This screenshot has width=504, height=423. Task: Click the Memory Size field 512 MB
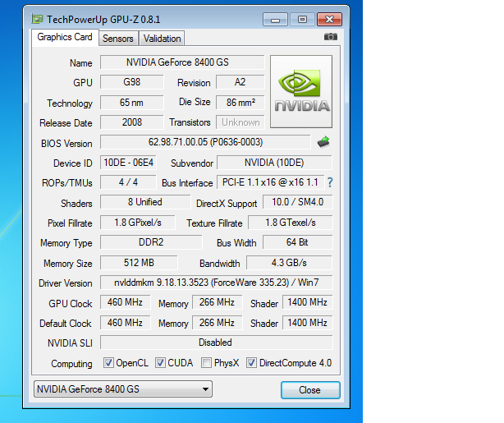tap(139, 263)
